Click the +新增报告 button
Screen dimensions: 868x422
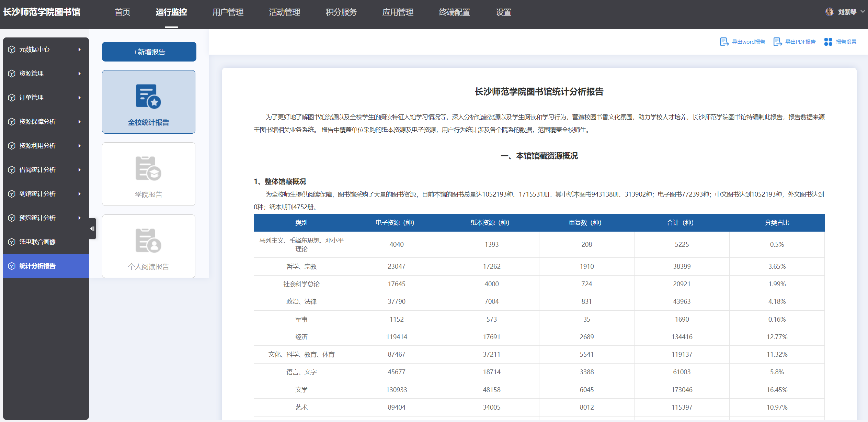149,52
